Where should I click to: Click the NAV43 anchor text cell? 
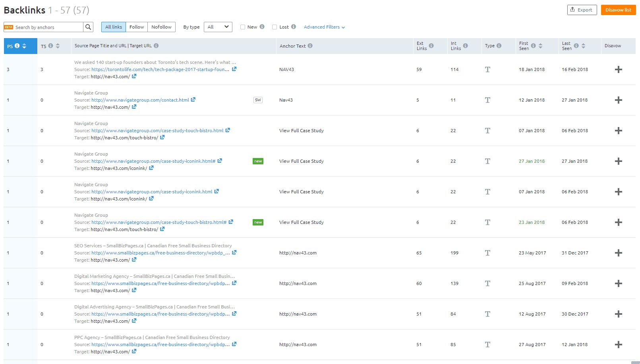[x=286, y=69]
